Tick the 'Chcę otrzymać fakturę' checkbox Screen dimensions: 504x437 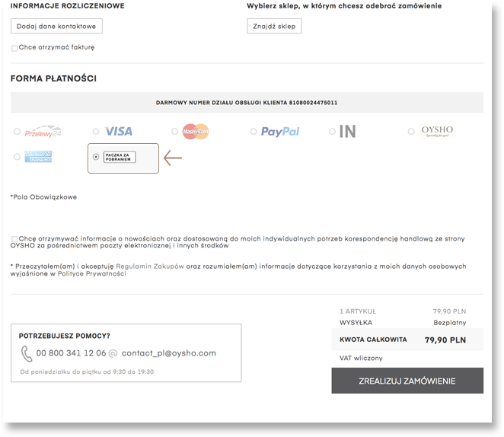14,48
